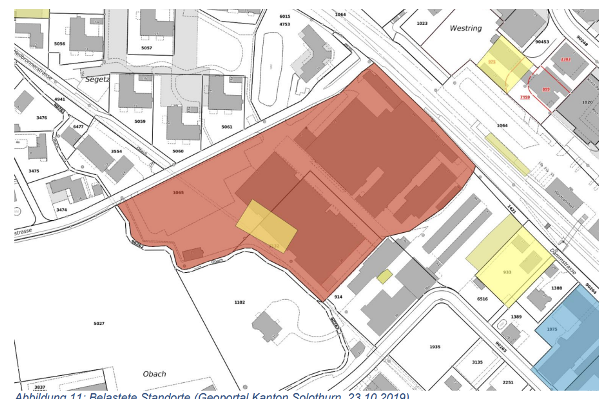Viewport: 614px width, 408px height.
Task: Click the Abbildung 11 figure caption
Action: [212, 397]
